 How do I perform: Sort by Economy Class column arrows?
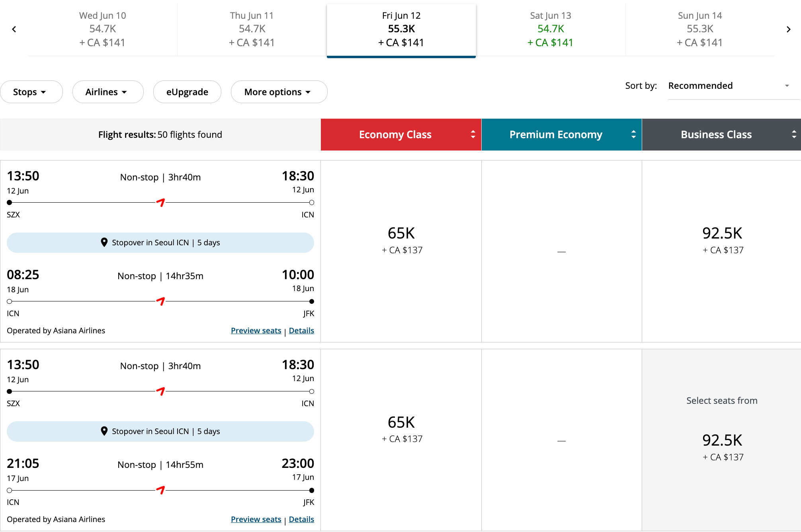(x=473, y=135)
